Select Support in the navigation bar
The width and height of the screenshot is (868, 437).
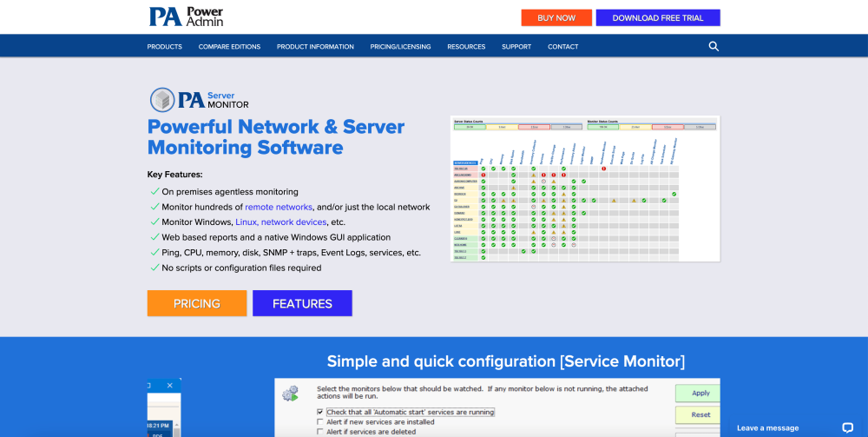516,47
